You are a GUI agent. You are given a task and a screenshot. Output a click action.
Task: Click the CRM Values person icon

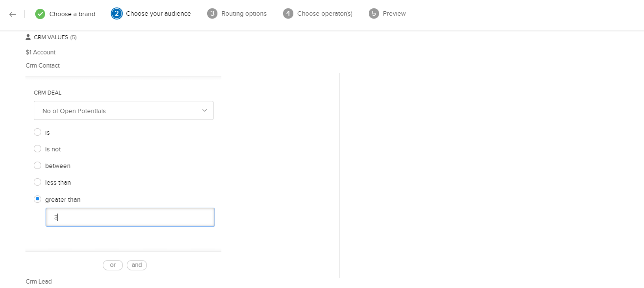28,37
